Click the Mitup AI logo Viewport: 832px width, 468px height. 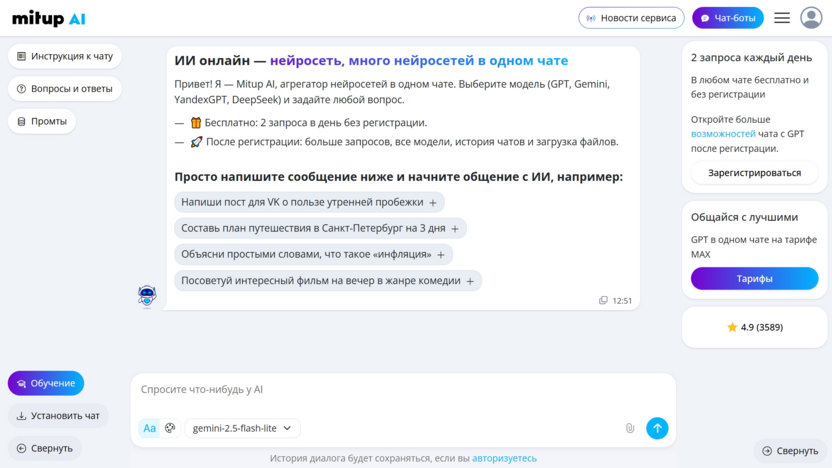tap(49, 19)
